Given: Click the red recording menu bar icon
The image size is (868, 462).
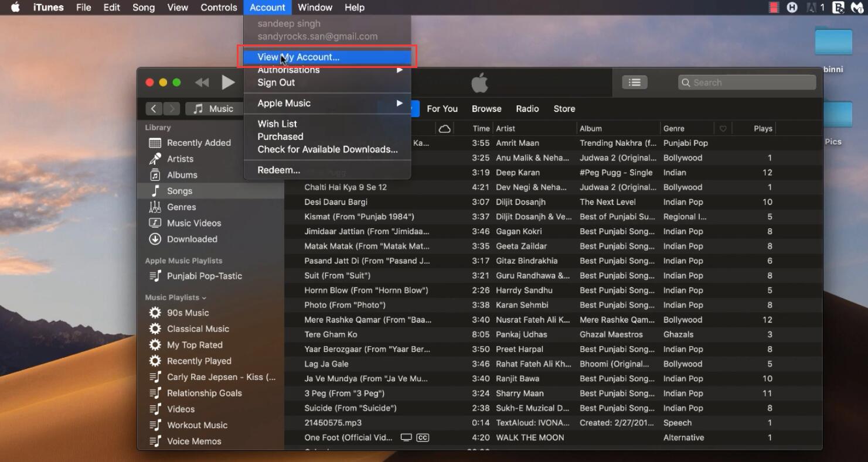Looking at the screenshot, I should [774, 7].
